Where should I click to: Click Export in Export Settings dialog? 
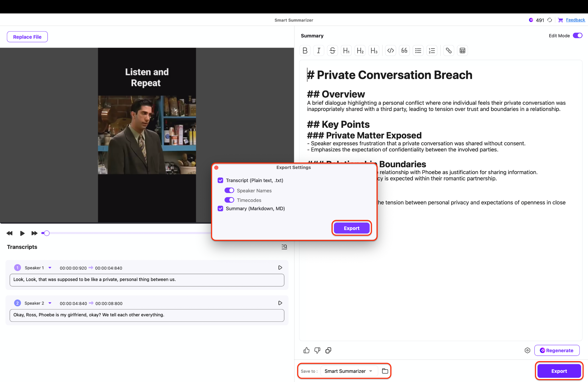pos(351,228)
